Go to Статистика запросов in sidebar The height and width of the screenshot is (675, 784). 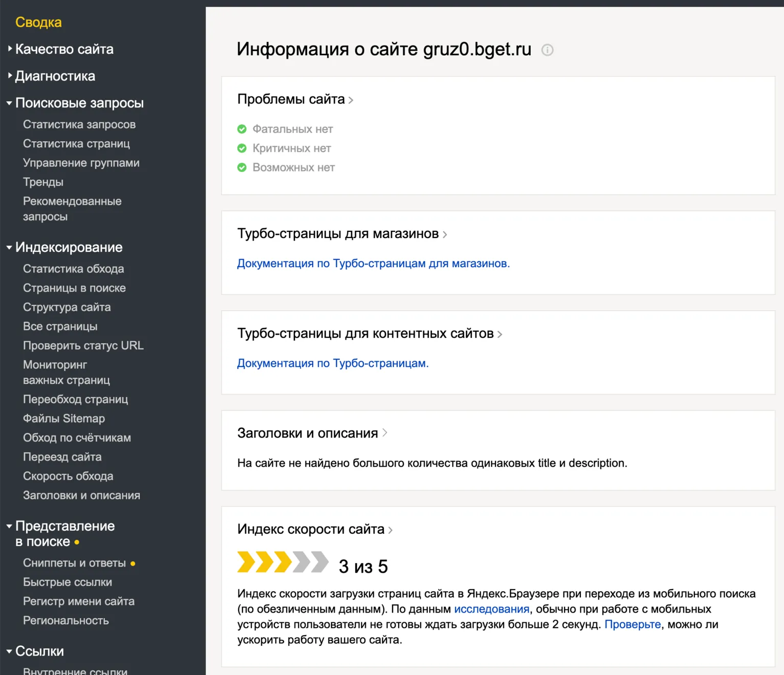[79, 124]
